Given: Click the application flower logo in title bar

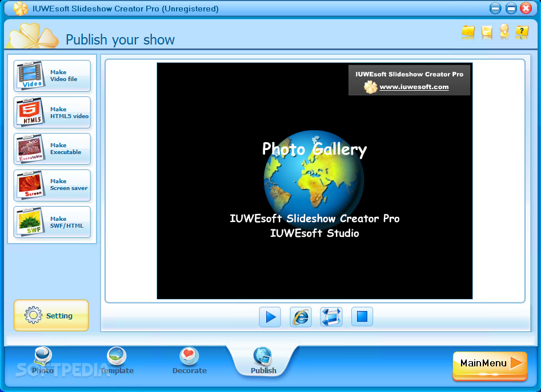Looking at the screenshot, I should (21, 8).
